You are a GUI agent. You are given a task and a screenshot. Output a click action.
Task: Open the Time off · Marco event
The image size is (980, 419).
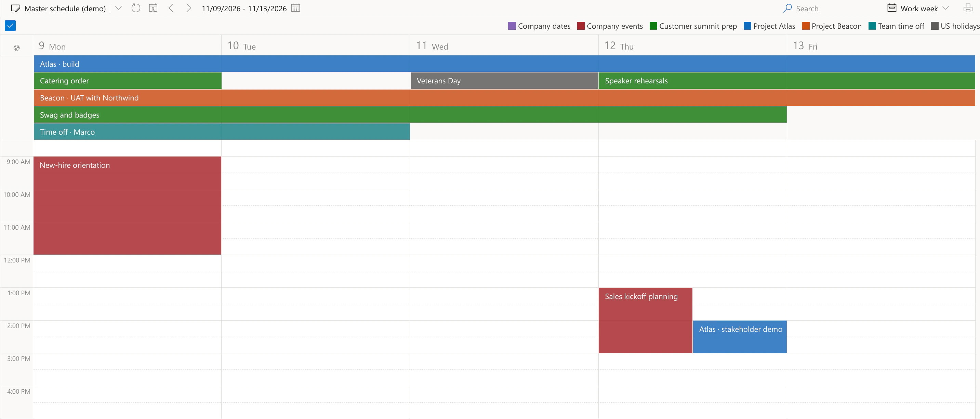pos(222,132)
